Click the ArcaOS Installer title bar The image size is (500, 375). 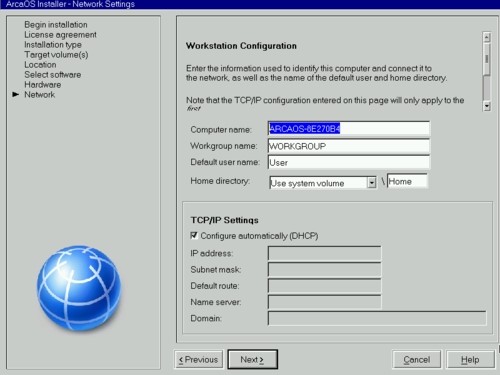click(x=250, y=4)
